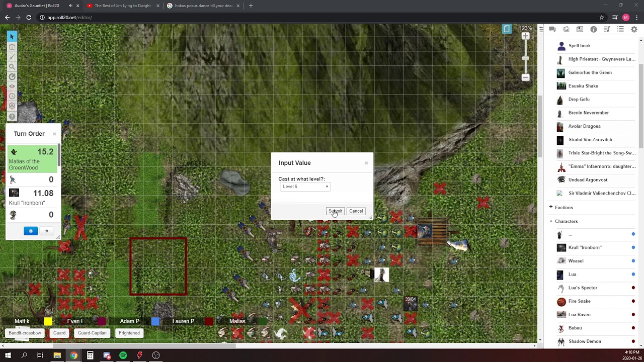Pick the drawing brush tool
644x362 pixels.
pyautogui.click(x=12, y=57)
